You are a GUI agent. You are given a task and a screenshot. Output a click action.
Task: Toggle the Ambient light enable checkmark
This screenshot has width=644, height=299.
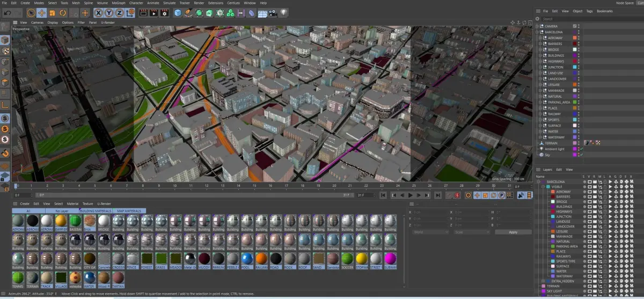click(581, 149)
